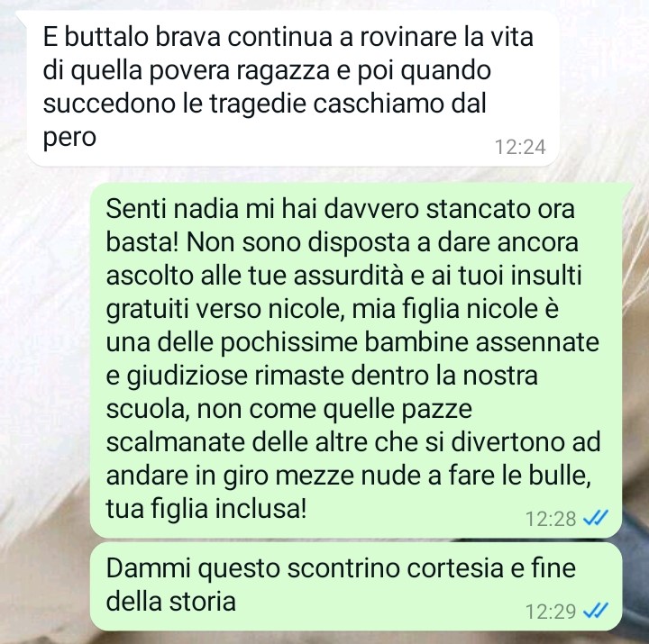
Task: Click the text 'tua figlia inclusa!'
Action: (x=206, y=508)
